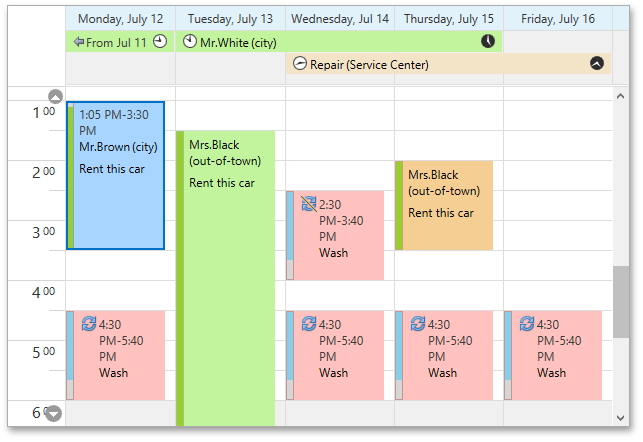643x442 pixels.
Task: Click the Thursday 4:30 PM Wash appointment
Action: tap(444, 355)
